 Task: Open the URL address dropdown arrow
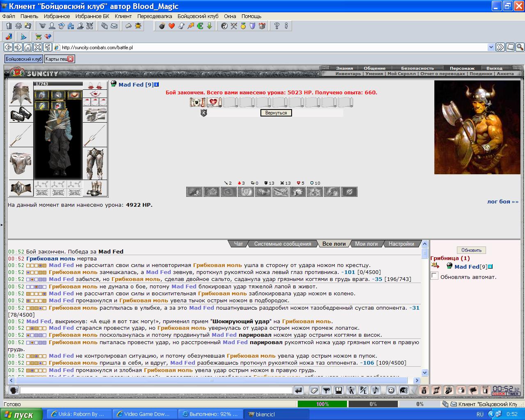point(491,47)
